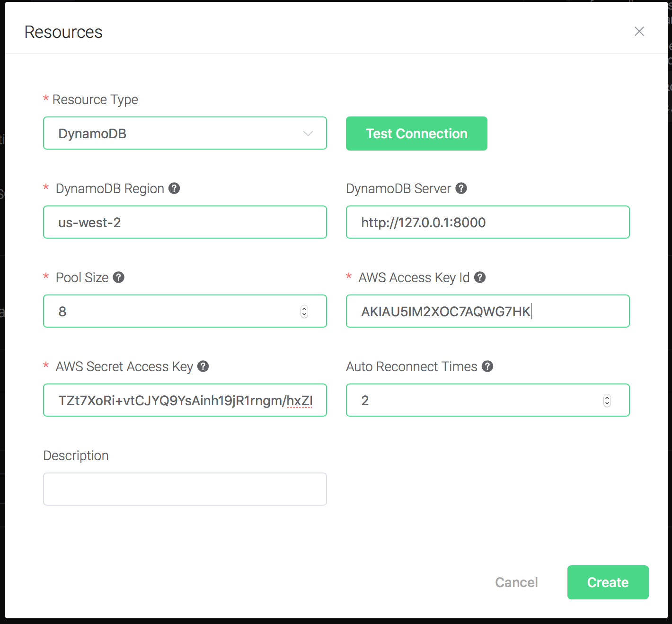
Task: Click the AWS Access Key Id field
Action: pos(488,311)
